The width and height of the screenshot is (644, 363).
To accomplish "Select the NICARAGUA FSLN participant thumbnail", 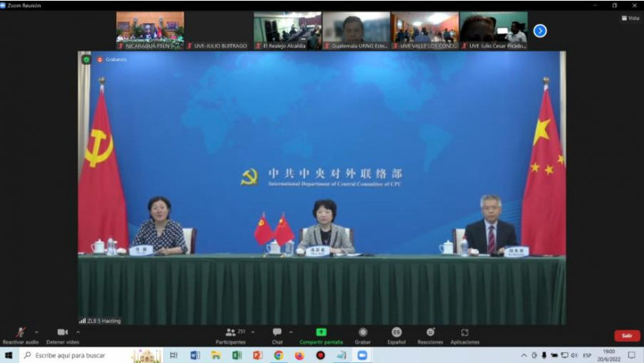I will point(150,30).
